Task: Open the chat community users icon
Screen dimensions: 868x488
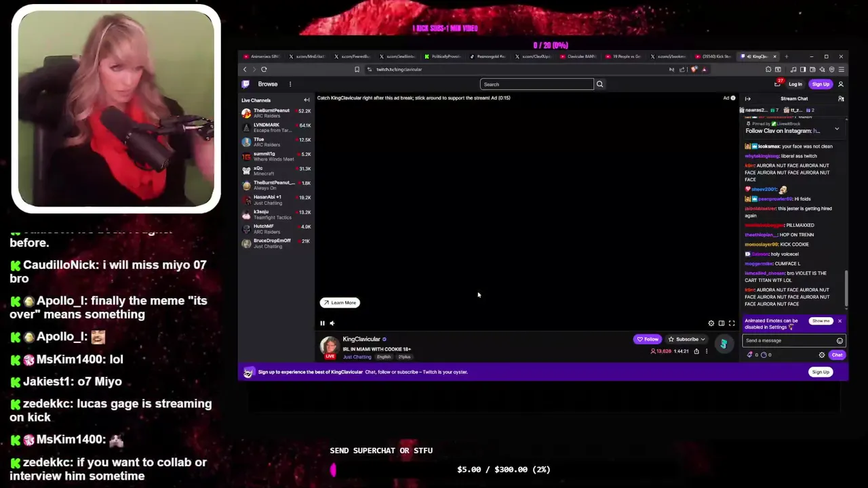Action: pos(841,99)
